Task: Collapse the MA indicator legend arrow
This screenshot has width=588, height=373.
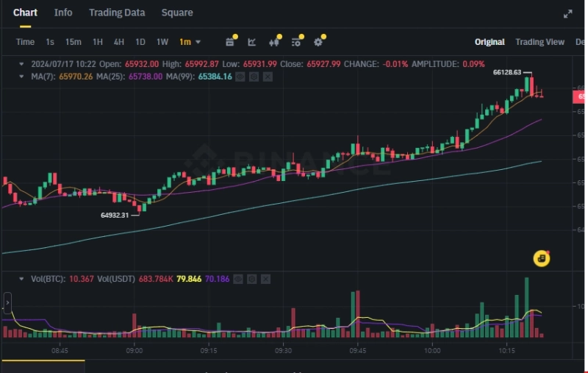Action: point(21,77)
